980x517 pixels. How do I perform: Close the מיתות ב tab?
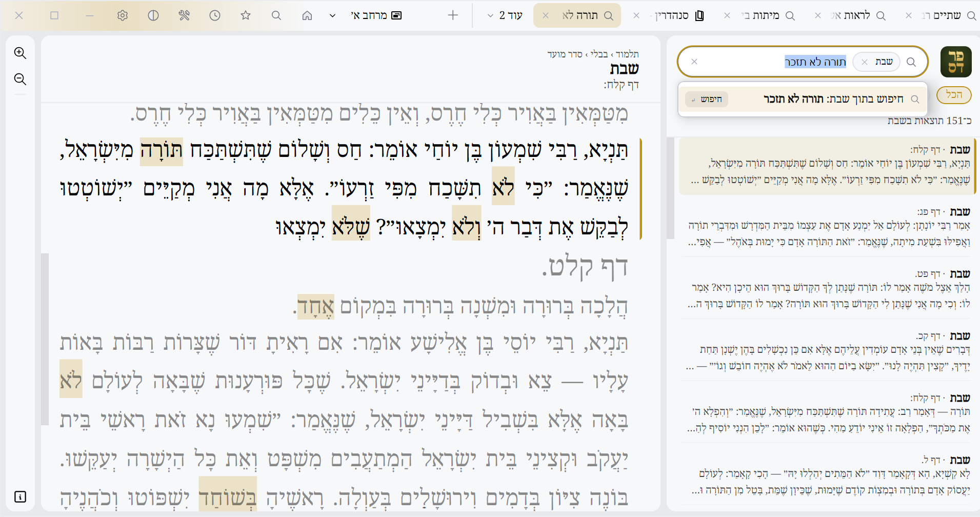727,15
